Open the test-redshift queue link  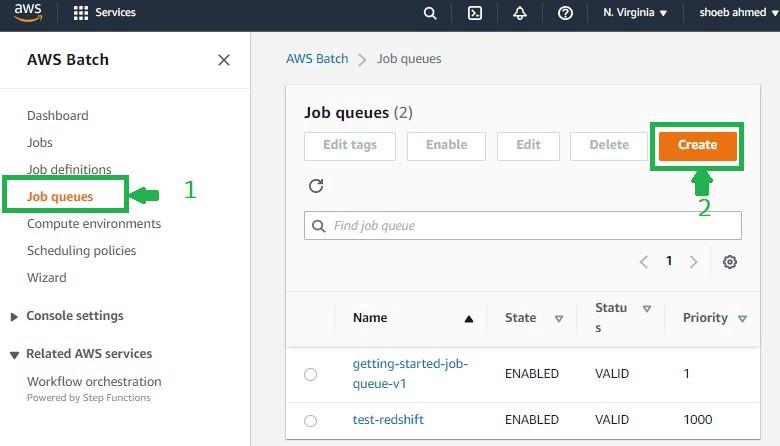pos(388,420)
